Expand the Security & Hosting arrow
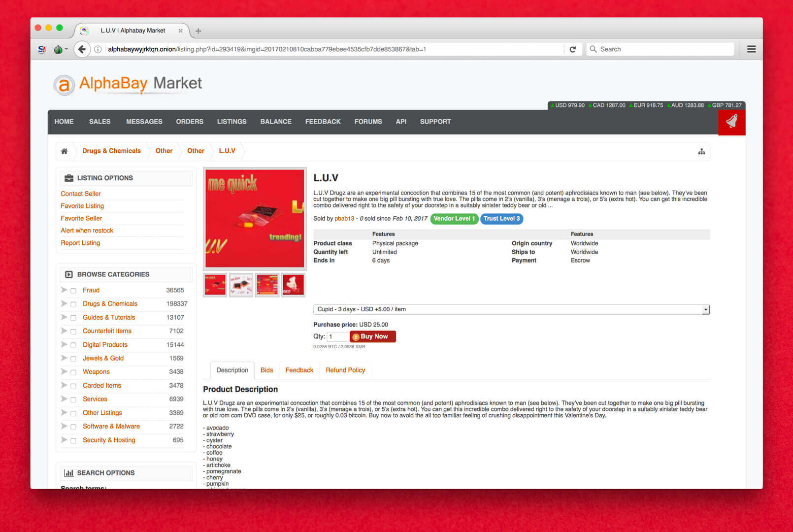The height and width of the screenshot is (532, 793). click(64, 439)
